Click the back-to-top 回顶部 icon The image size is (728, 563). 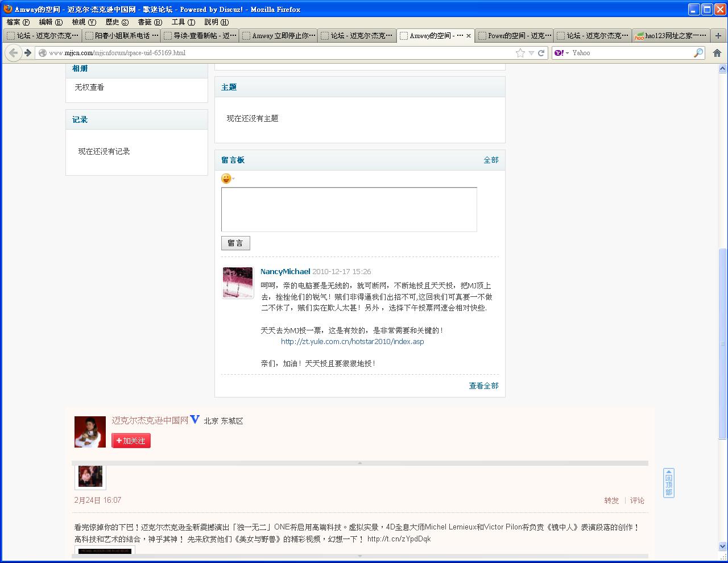669,483
